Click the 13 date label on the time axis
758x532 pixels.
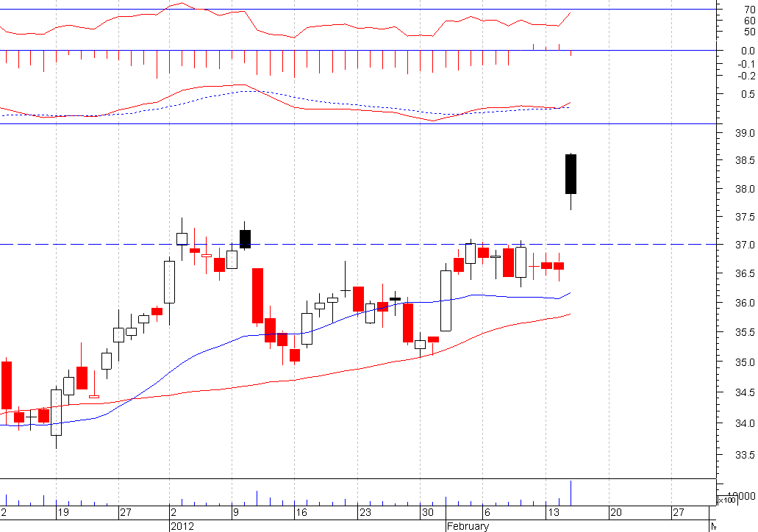[x=554, y=512]
